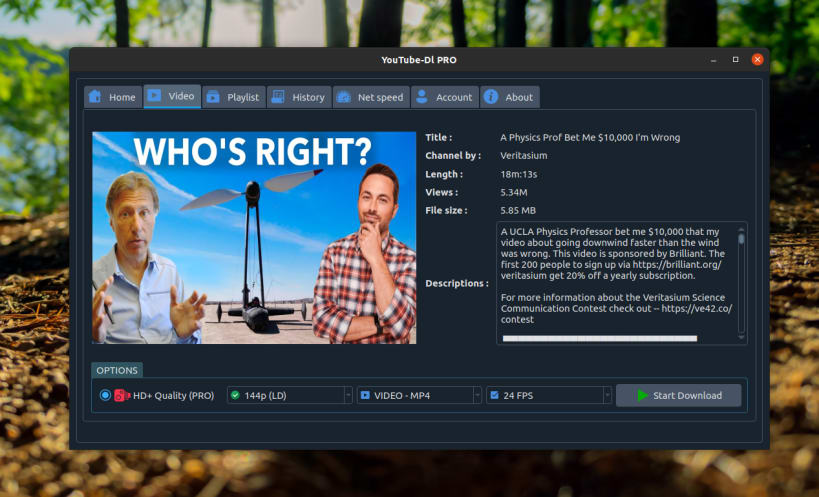Expand the format dropdown arrow
Screen dimensions: 819x497
pos(477,395)
